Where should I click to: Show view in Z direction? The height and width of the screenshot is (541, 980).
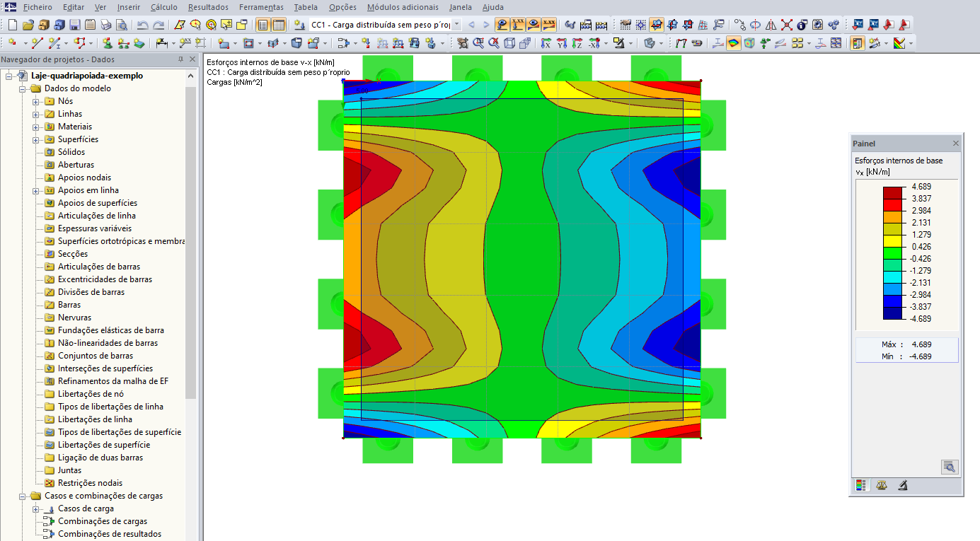click(577, 43)
